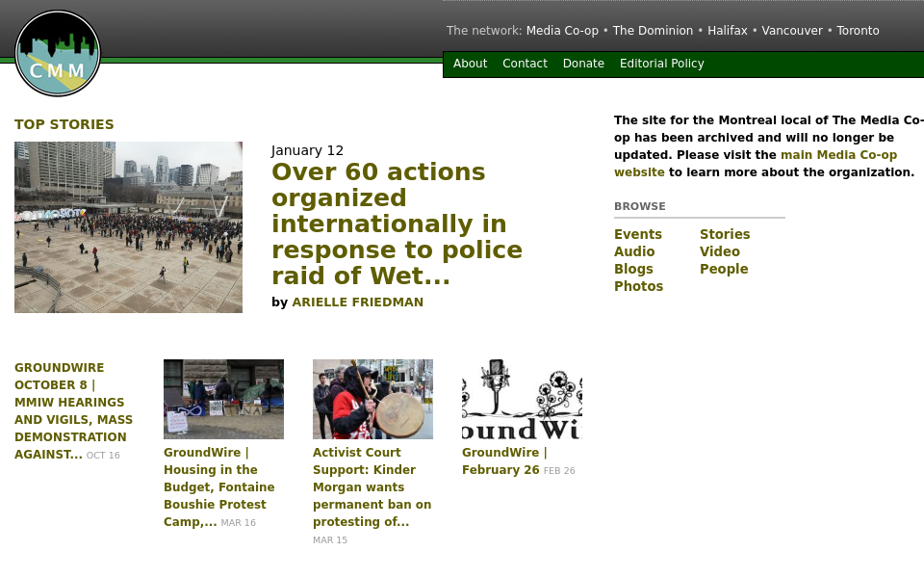
Task: Browse the Photos section
Action: (x=638, y=286)
